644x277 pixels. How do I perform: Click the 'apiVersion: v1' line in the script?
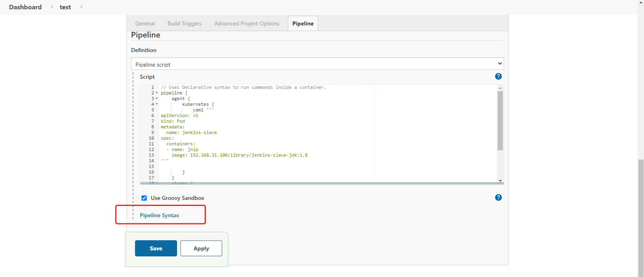click(x=179, y=115)
